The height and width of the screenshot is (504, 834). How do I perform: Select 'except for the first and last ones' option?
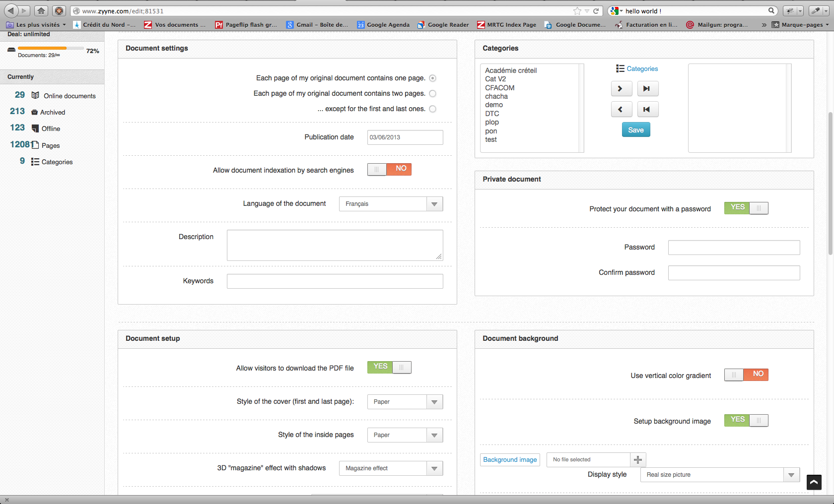432,109
